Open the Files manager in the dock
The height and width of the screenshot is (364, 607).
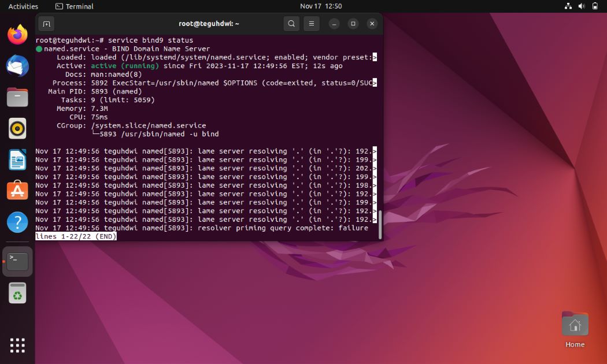coord(17,97)
